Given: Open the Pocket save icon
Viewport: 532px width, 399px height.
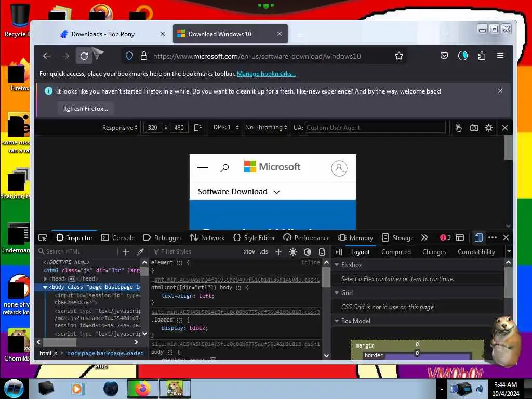Looking at the screenshot, I should click(x=444, y=56).
